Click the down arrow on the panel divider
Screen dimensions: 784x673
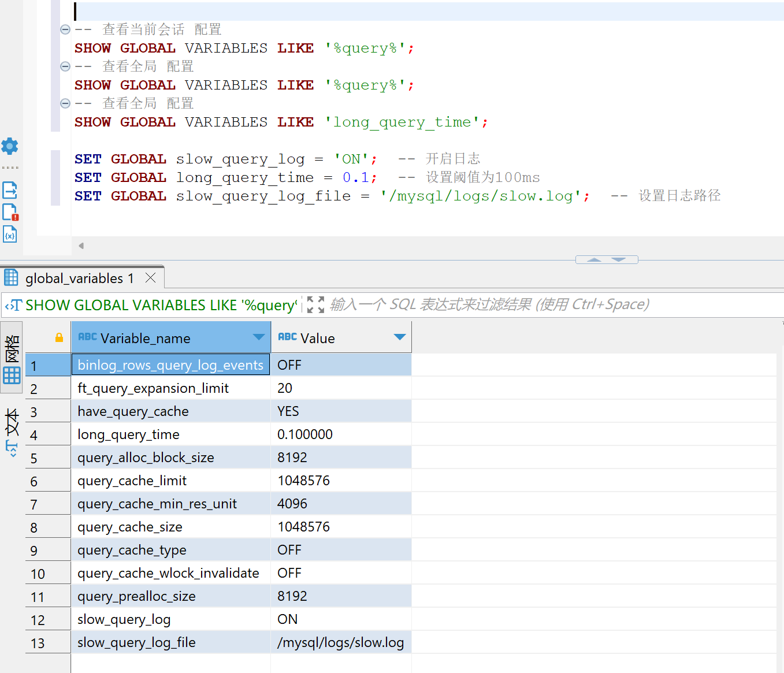[619, 260]
